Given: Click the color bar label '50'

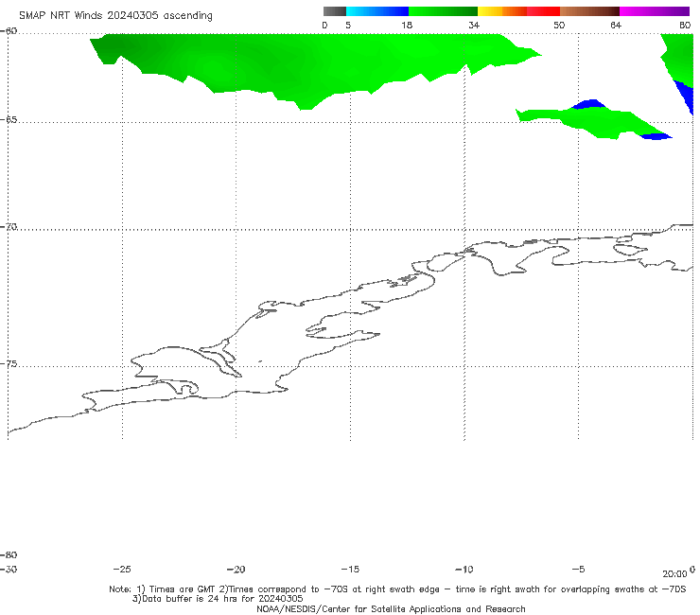Looking at the screenshot, I should click(559, 25).
